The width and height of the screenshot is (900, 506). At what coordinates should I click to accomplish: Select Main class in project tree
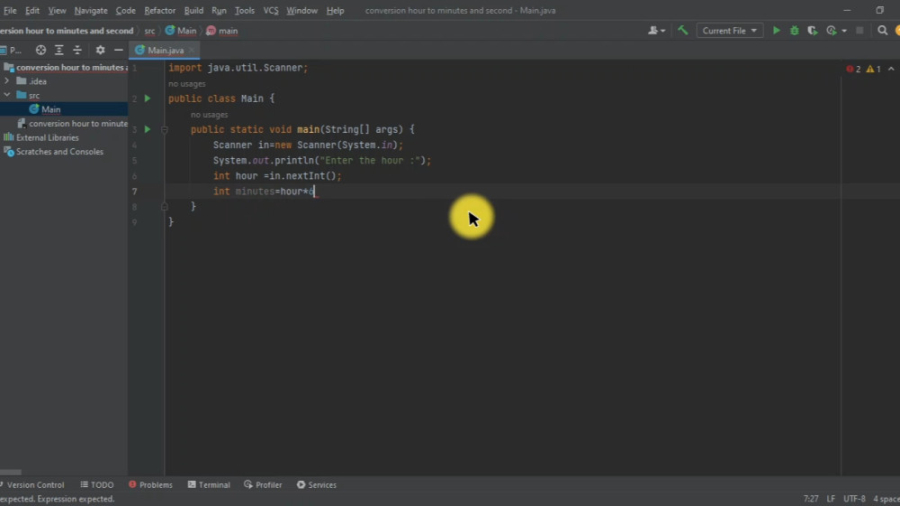(x=50, y=109)
